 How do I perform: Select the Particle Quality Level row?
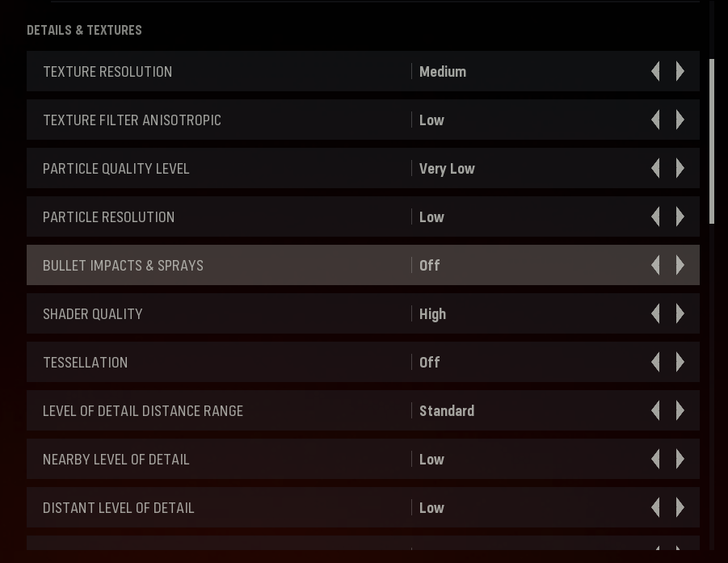tap(242, 168)
